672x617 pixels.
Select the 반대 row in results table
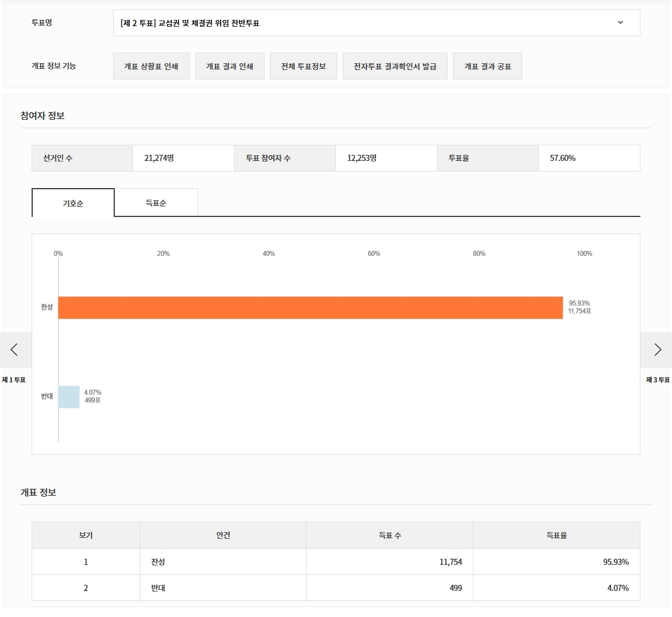click(158, 588)
